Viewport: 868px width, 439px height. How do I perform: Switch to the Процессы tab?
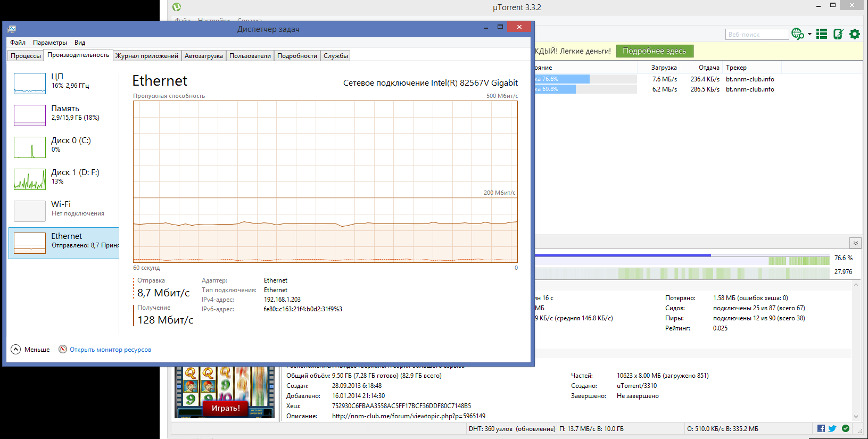pyautogui.click(x=26, y=56)
